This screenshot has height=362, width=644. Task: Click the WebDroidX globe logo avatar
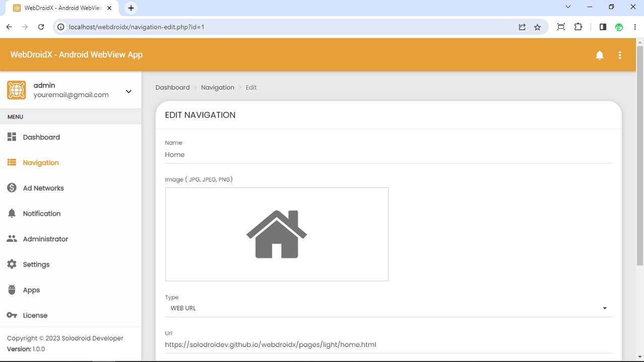coord(17,90)
